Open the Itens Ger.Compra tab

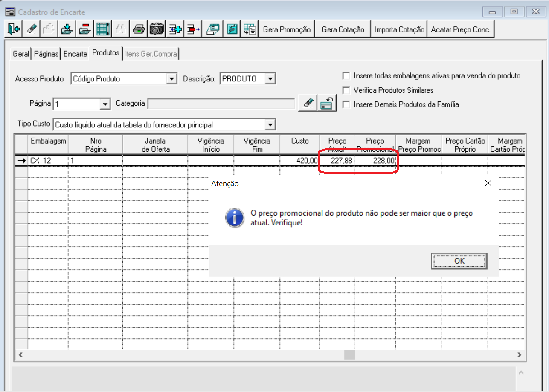[150, 54]
